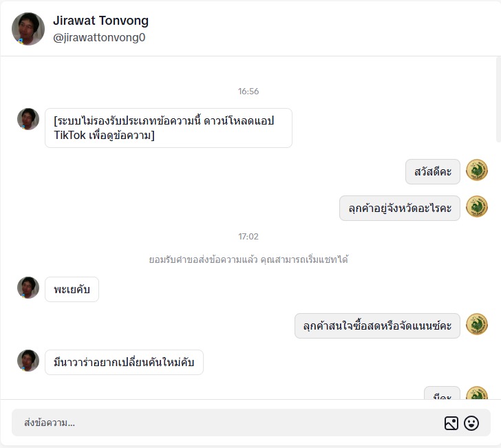Viewport: 501px width, 448px height.
Task: Select the ลูกค้าสนใจซื้อสดหรือจัดแนนซ์คะ bubble
Action: pyautogui.click(x=377, y=326)
